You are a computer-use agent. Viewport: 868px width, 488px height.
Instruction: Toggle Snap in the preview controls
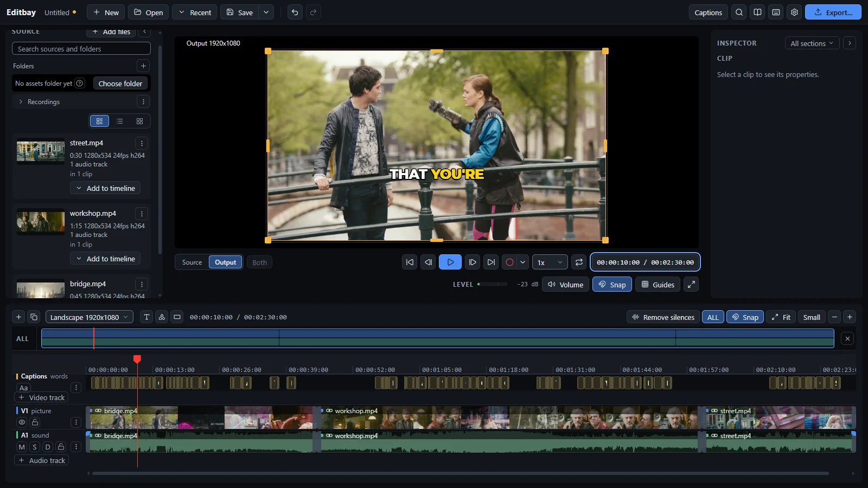[612, 285]
